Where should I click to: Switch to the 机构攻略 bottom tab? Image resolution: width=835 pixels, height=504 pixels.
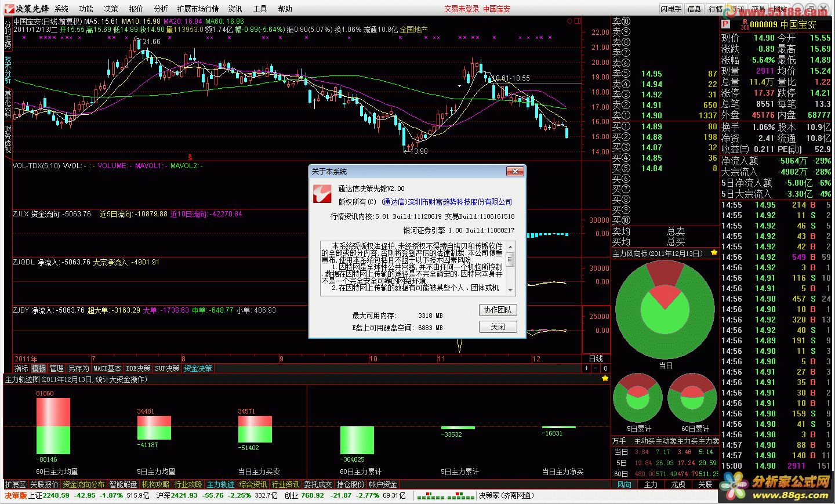click(155, 484)
